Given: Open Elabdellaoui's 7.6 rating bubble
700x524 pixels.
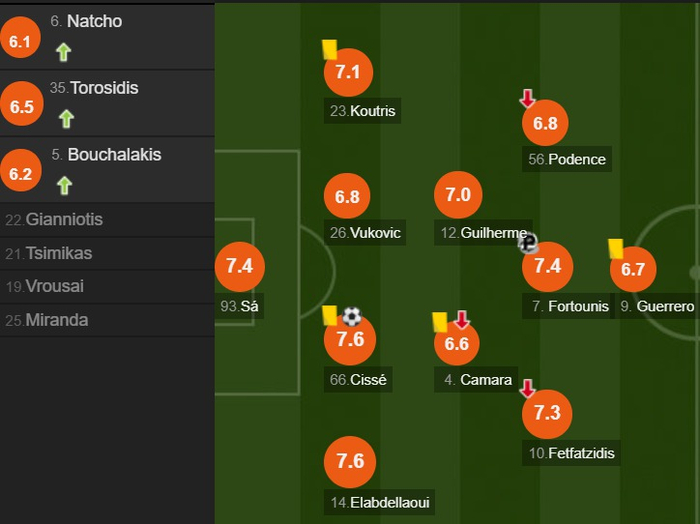Looking at the screenshot, I should (x=350, y=461).
